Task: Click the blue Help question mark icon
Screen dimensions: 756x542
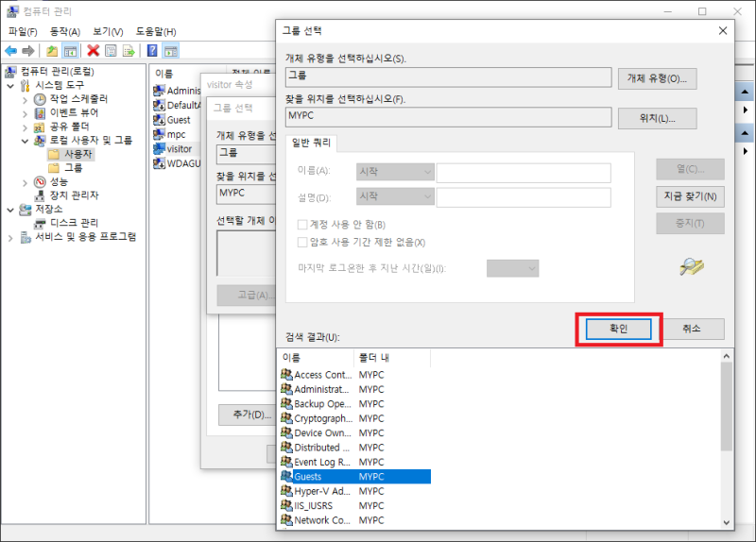Action: [152, 51]
